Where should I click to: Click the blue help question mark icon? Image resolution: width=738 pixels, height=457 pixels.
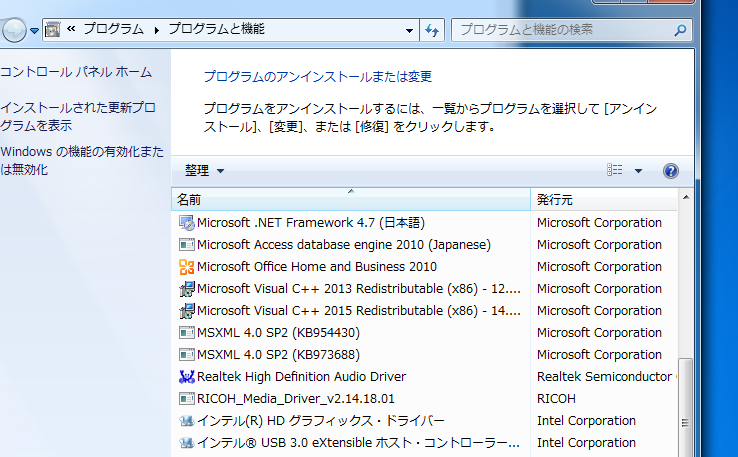coord(671,171)
